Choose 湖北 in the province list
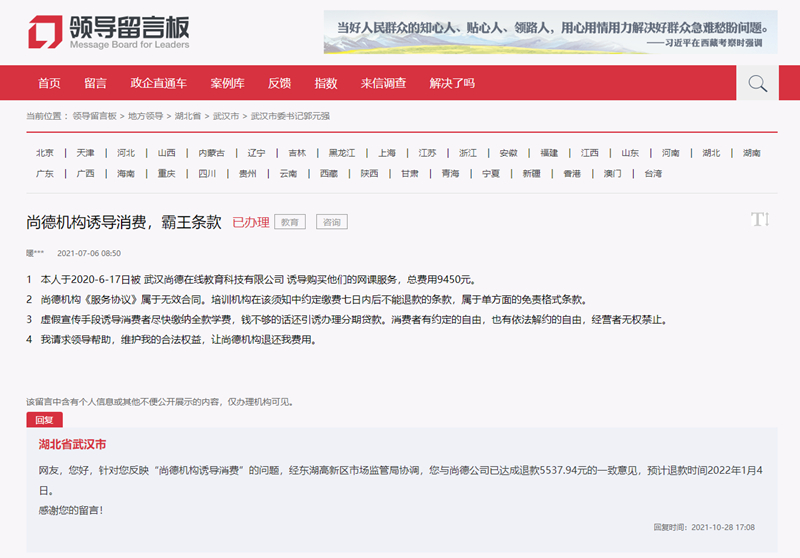 [711, 153]
